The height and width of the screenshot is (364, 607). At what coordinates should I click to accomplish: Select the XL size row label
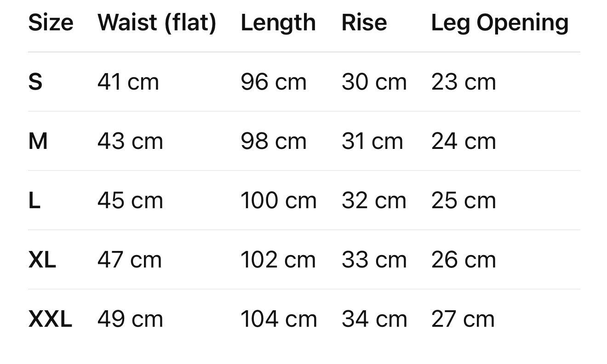(x=42, y=260)
